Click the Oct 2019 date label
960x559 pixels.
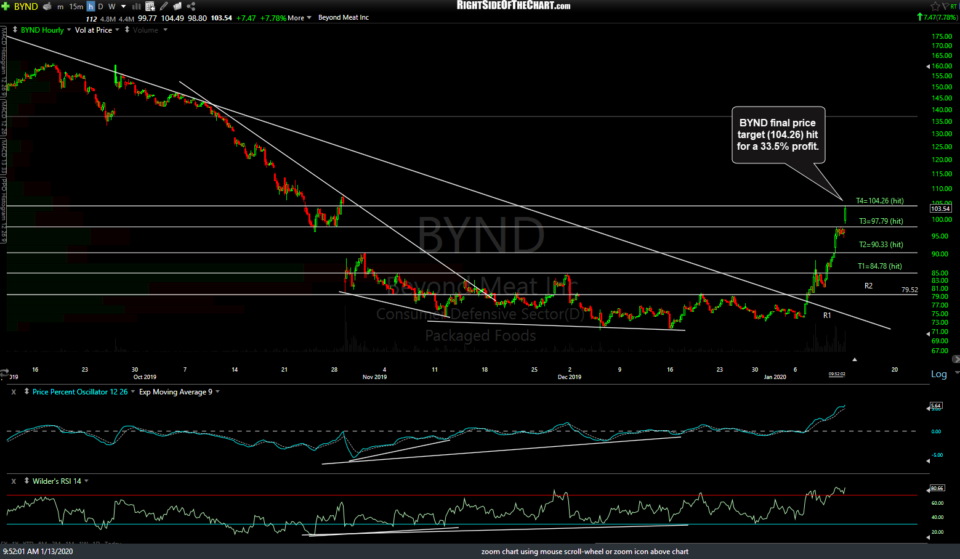click(144, 377)
